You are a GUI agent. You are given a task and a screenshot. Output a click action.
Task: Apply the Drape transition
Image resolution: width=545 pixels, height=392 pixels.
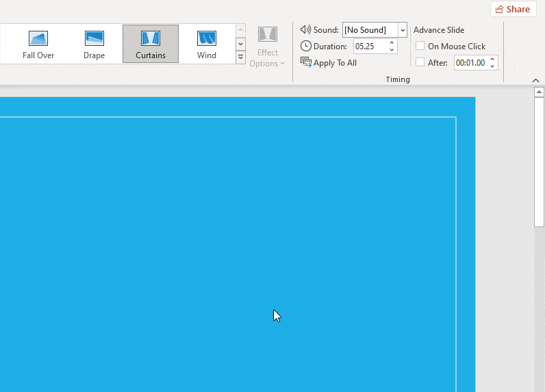[94, 44]
